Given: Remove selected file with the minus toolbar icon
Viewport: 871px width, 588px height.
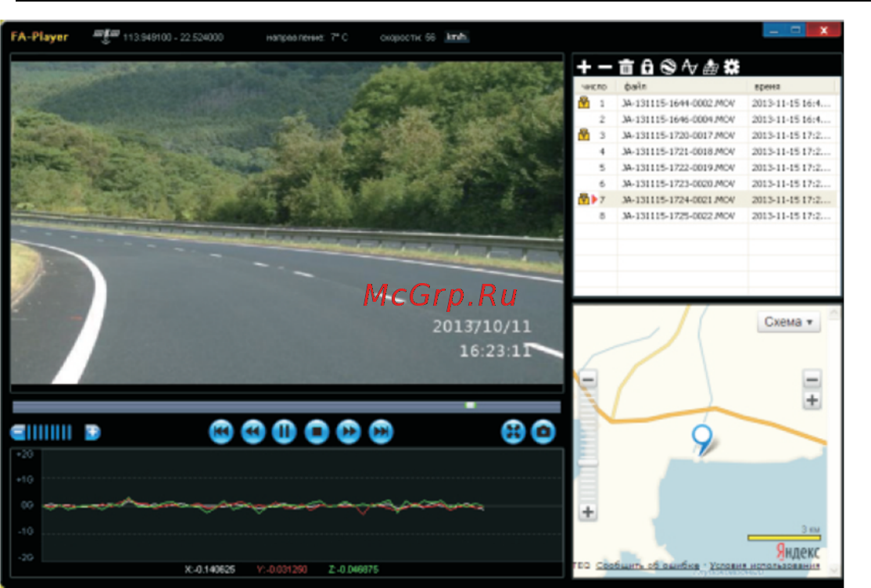Looking at the screenshot, I should 605,67.
